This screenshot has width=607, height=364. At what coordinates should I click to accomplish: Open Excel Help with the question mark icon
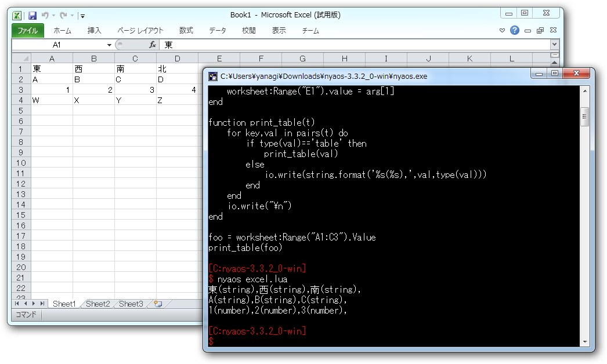tap(515, 30)
